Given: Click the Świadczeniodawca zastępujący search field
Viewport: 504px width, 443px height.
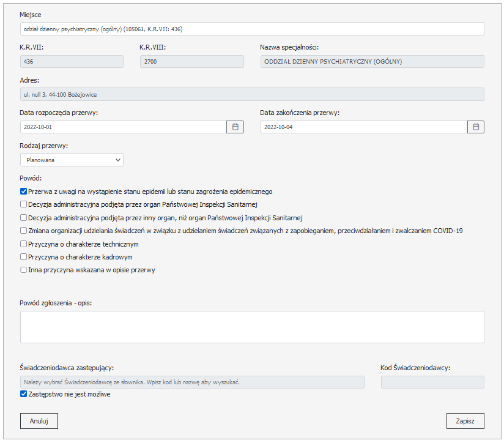Looking at the screenshot, I should pos(192,382).
